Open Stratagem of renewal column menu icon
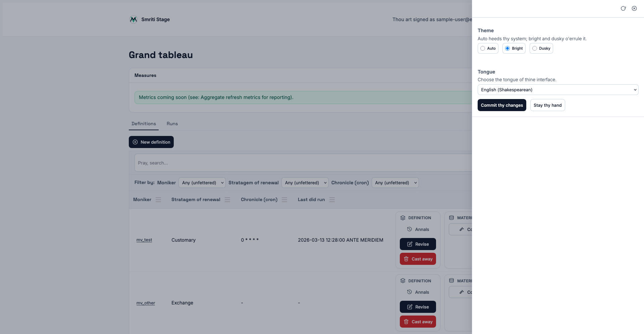The width and height of the screenshot is (644, 334). pos(227,200)
